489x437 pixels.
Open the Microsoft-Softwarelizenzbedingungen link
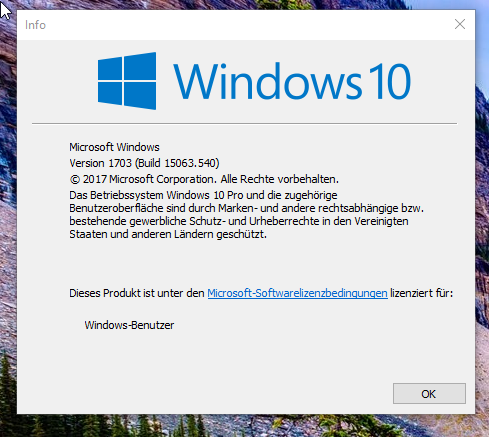pos(297,293)
